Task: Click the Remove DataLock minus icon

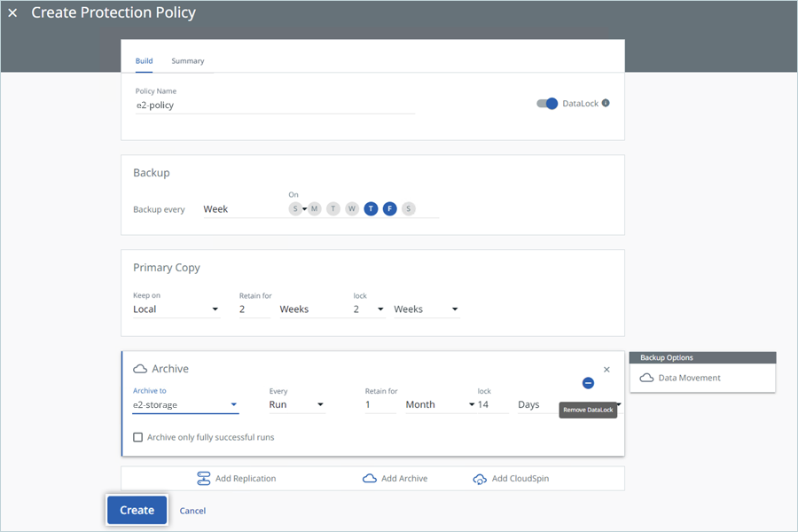Action: pyautogui.click(x=588, y=383)
